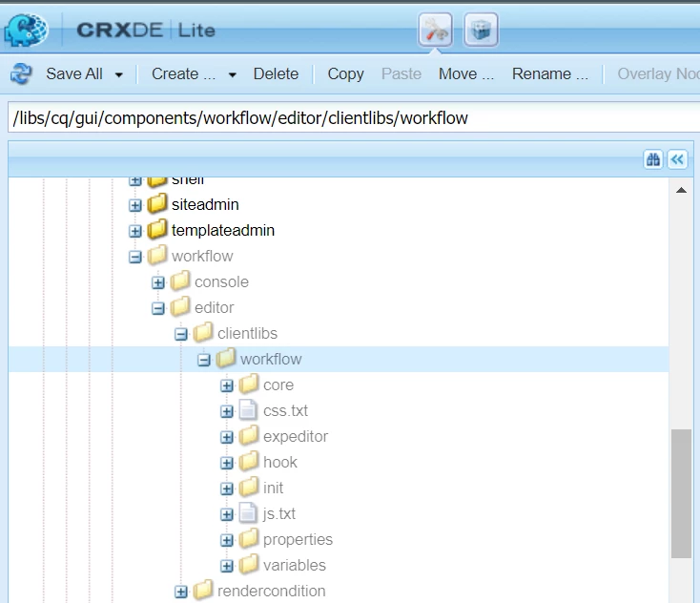Click the siteadmin folder icon

[157, 203]
